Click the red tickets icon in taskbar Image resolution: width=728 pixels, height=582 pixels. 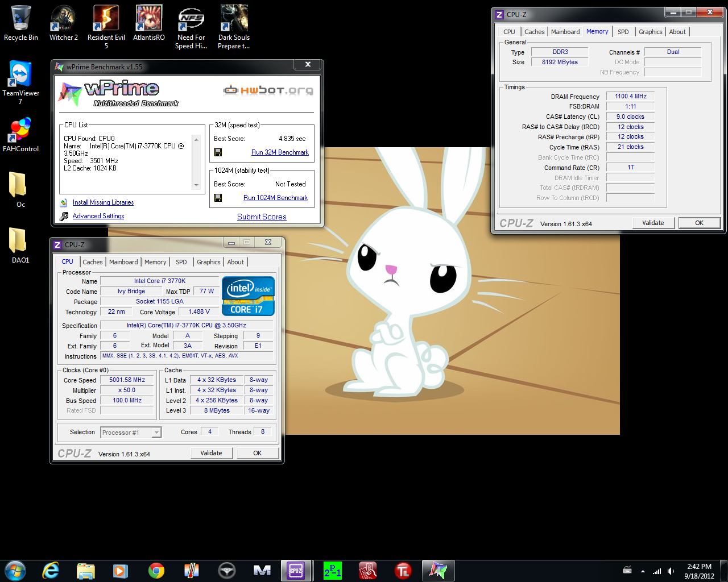point(367,571)
